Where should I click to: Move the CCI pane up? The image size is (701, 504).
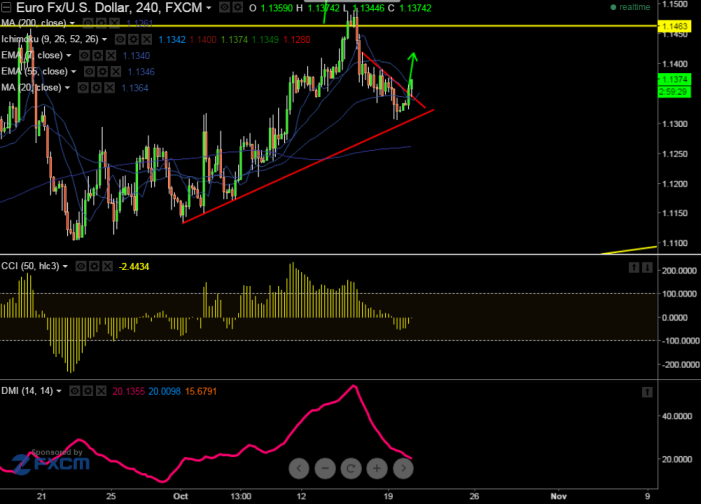click(x=634, y=267)
